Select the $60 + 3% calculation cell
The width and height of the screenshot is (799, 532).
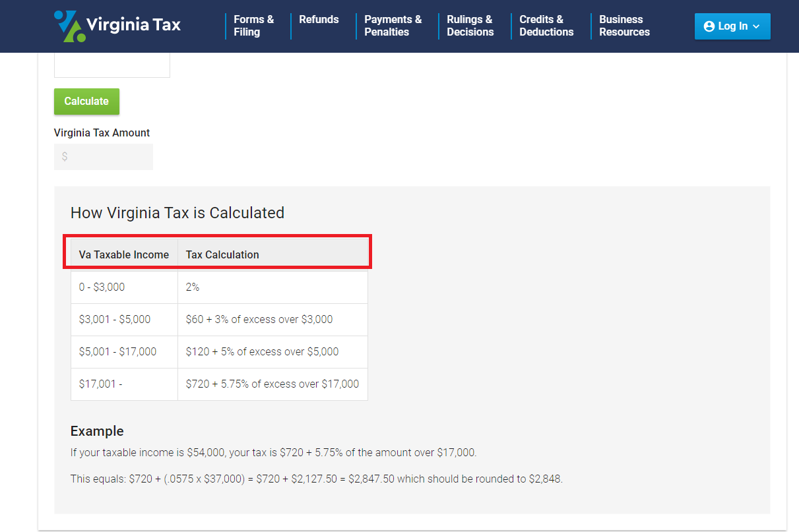click(272, 320)
